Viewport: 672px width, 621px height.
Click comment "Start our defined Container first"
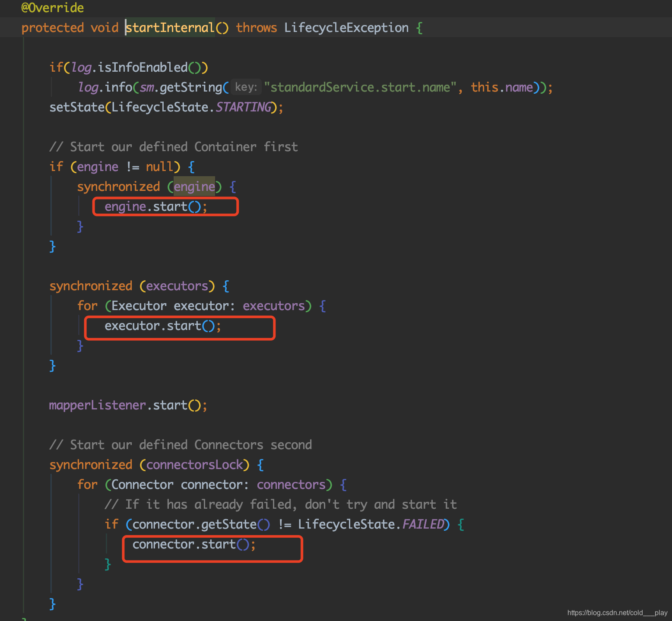[x=174, y=147]
